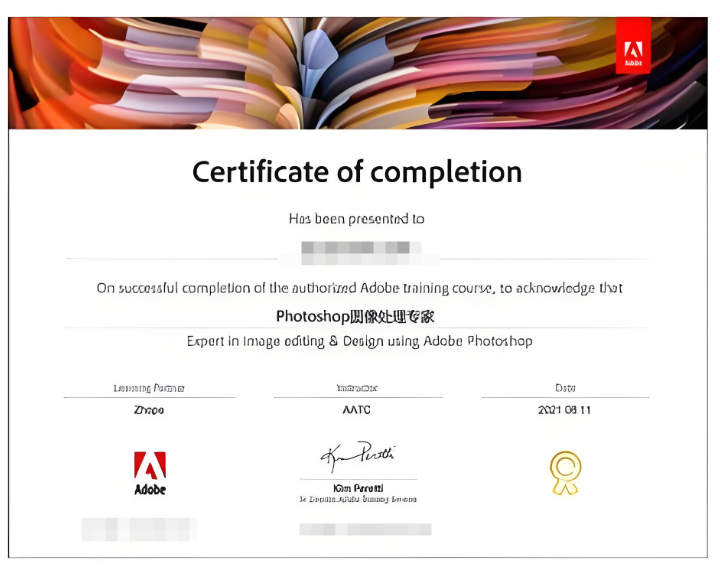The width and height of the screenshot is (720, 566).
Task: Click the learning partner name under its label
Action: point(149,410)
